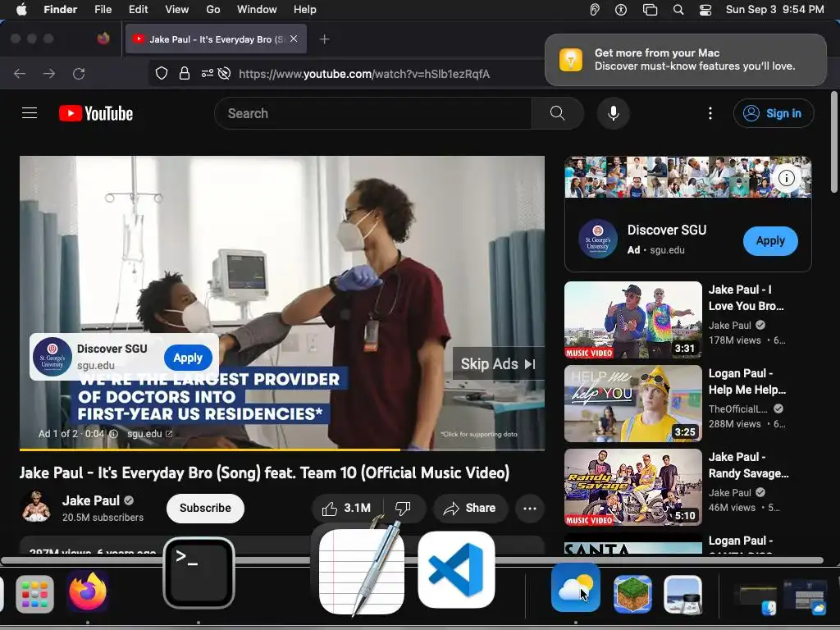
Task: Open the Window menu
Action: [257, 10]
